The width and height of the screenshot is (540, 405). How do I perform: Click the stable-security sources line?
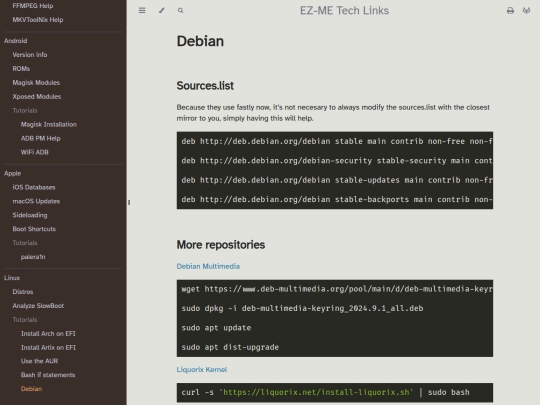[337, 161]
